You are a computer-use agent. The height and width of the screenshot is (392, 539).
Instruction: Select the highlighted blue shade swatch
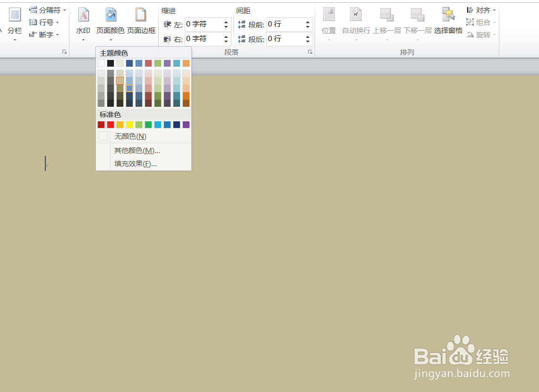[x=129, y=88]
